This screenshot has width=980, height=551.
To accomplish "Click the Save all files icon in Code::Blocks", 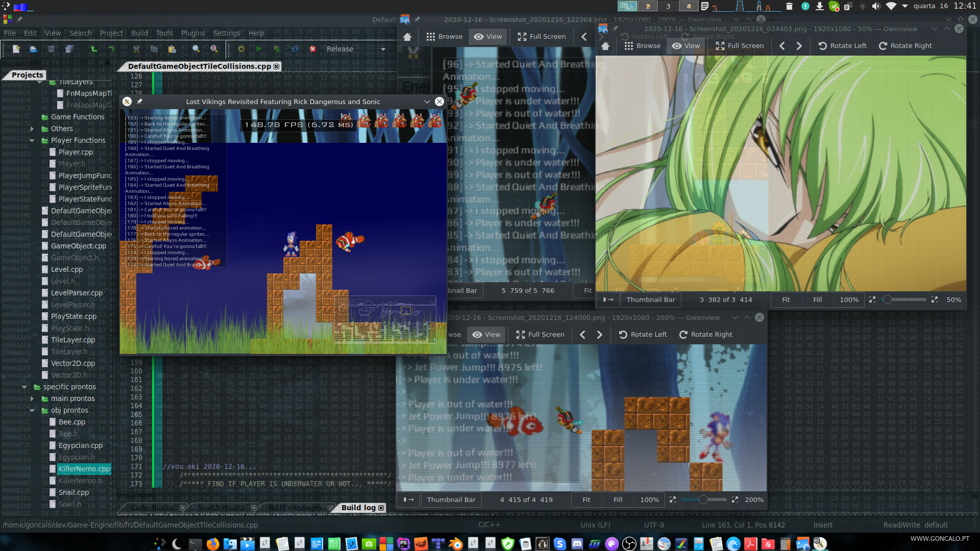I will coord(69,49).
